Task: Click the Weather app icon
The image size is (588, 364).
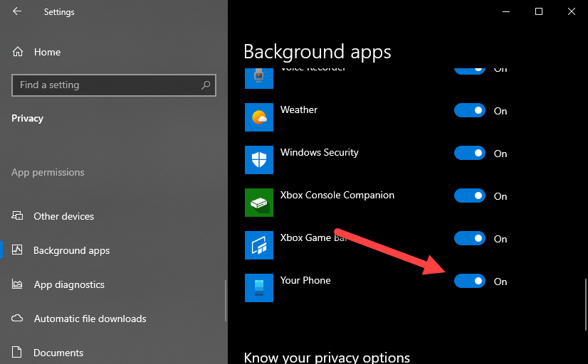Action: [x=259, y=117]
